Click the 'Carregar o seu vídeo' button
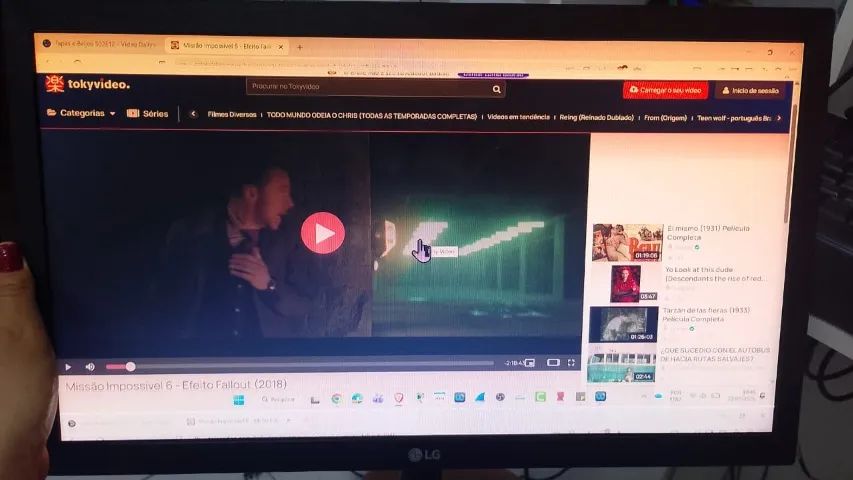This screenshot has height=480, width=853. coord(665,90)
